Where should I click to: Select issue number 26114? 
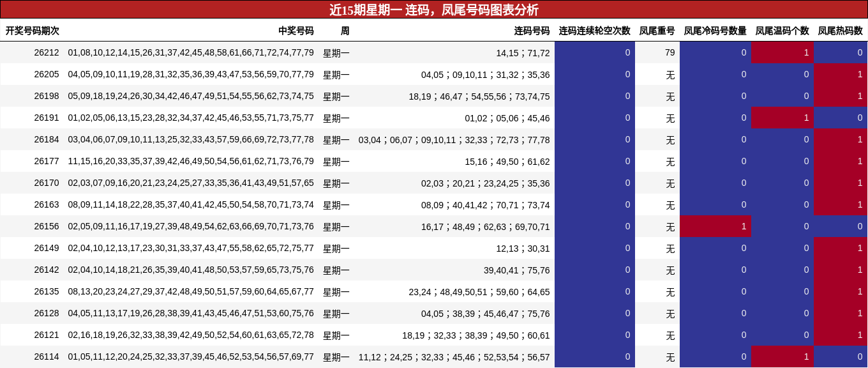pyautogui.click(x=47, y=356)
